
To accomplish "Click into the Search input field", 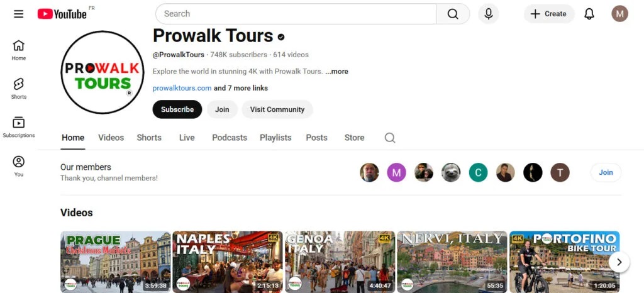I will [x=296, y=14].
